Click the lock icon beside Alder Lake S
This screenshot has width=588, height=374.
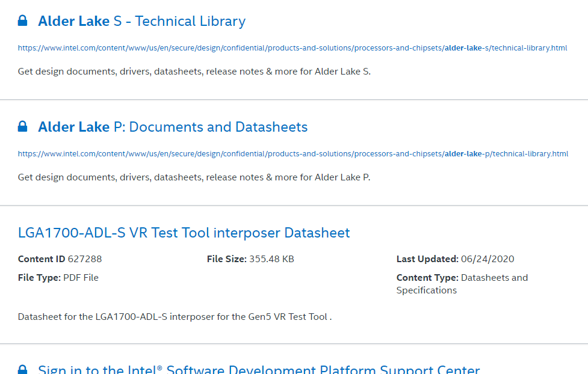[22, 20]
